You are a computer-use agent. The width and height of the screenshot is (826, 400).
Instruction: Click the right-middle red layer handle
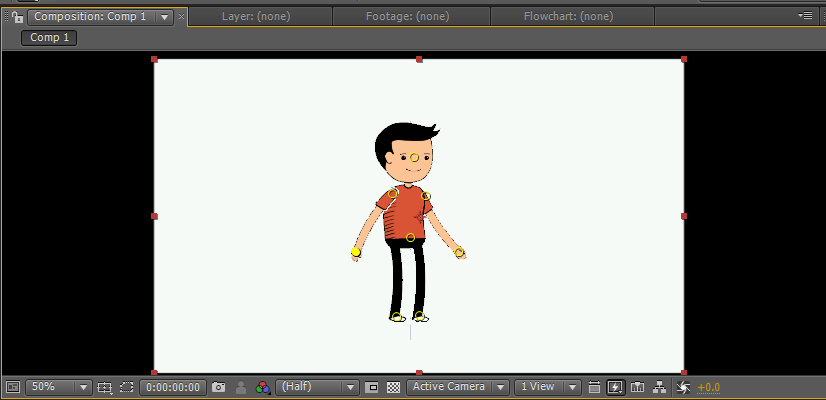point(684,216)
